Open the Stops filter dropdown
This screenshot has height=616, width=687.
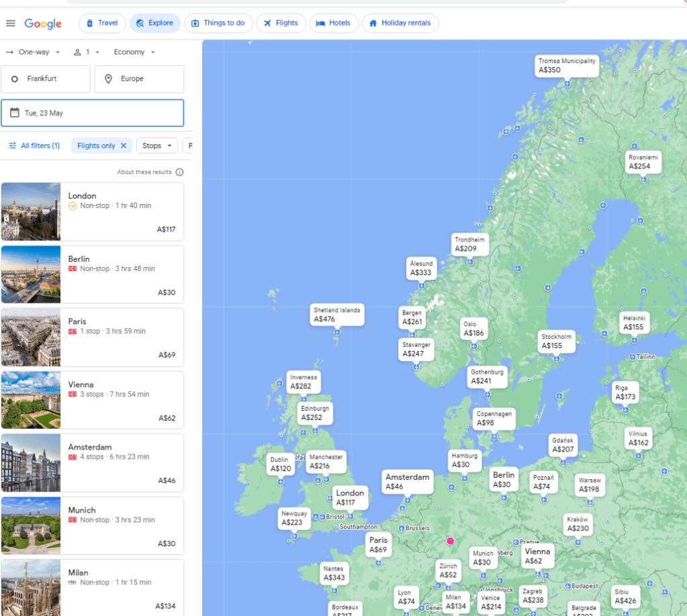pyautogui.click(x=157, y=146)
